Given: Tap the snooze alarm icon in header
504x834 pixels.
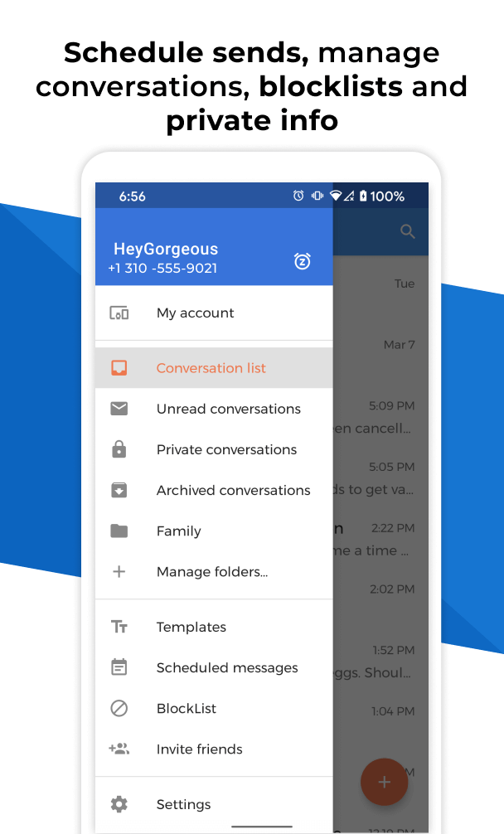Looking at the screenshot, I should pyautogui.click(x=303, y=261).
